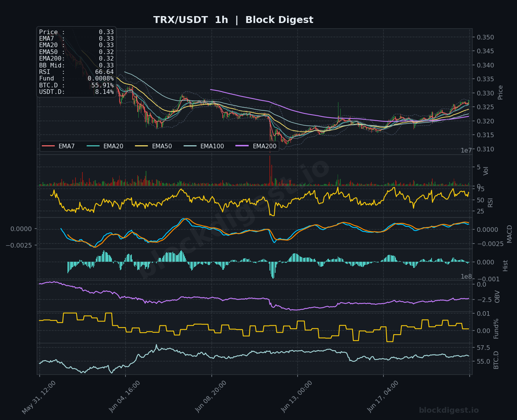Click the yellow EMA50 legend line swatch

[141, 146]
